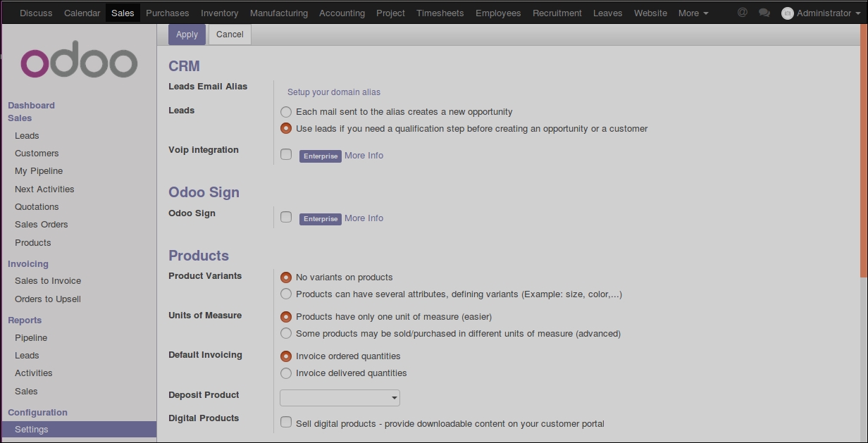This screenshot has height=443, width=868.
Task: Select 'Products can have several attributes' radio
Action: (x=286, y=294)
